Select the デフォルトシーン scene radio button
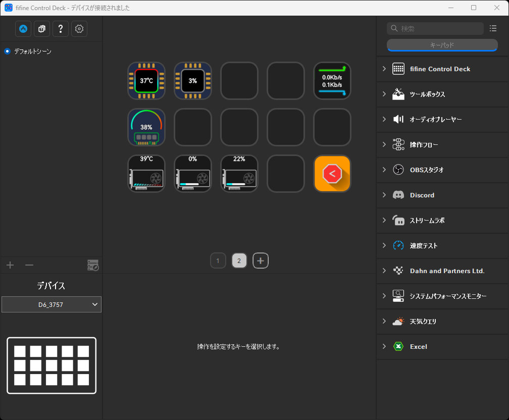This screenshot has height=420, width=509. pos(7,51)
